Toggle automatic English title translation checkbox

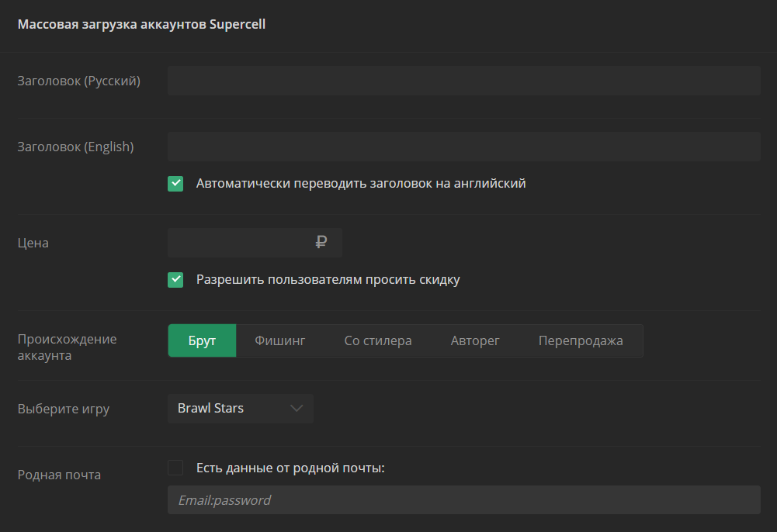click(x=175, y=184)
